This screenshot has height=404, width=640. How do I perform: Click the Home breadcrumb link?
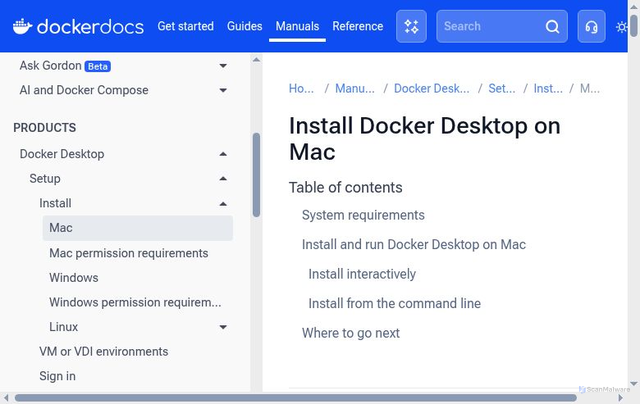click(301, 88)
